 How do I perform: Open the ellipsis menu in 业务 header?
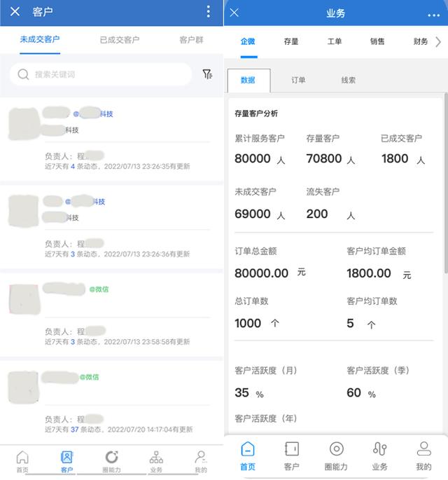pyautogui.click(x=433, y=15)
